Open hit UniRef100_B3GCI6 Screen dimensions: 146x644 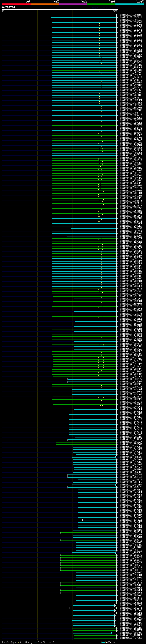[x=131, y=60]
